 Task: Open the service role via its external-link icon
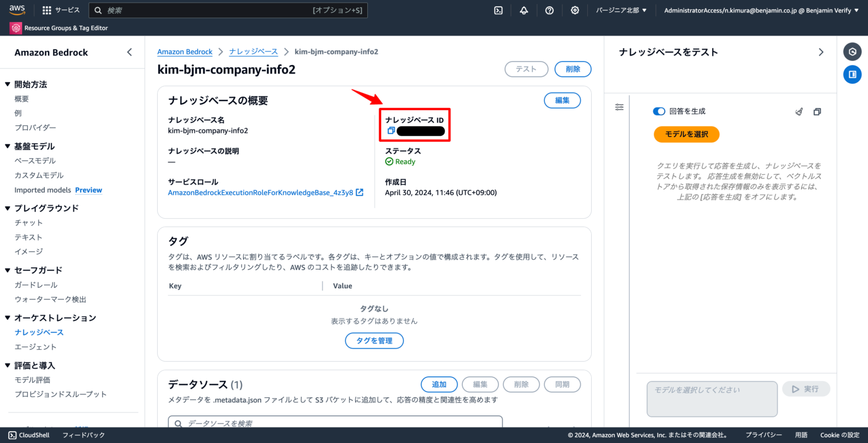(x=358, y=192)
